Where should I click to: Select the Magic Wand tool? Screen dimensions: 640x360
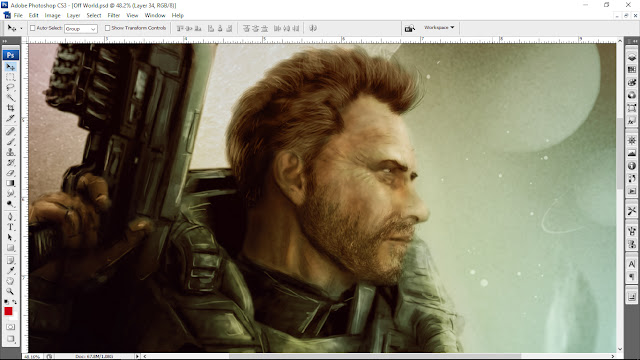(10, 98)
